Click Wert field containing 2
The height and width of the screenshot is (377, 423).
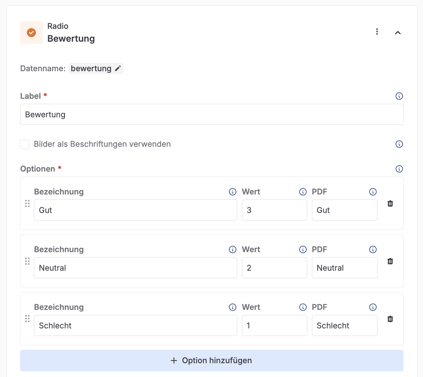click(274, 268)
